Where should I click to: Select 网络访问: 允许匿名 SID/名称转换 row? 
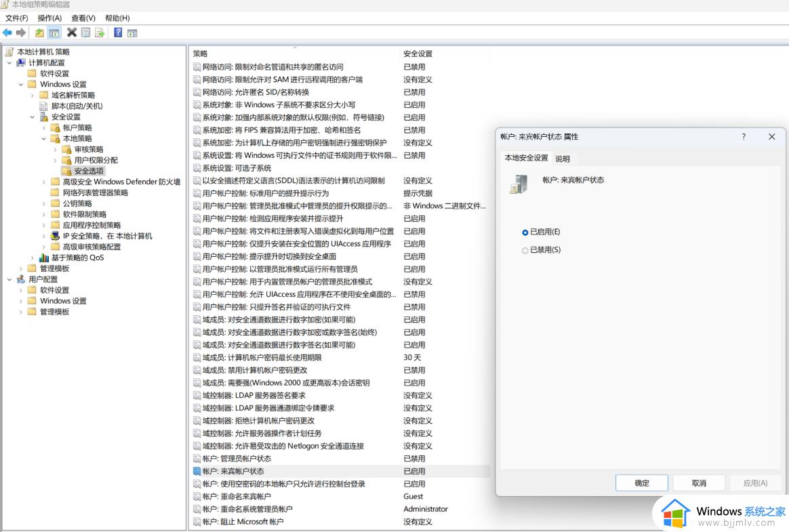(340, 92)
